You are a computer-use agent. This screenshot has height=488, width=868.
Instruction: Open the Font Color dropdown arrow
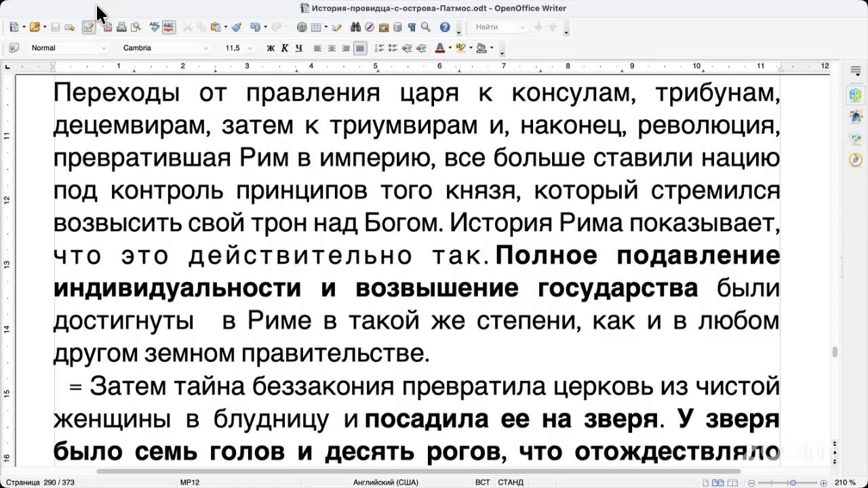click(x=449, y=48)
